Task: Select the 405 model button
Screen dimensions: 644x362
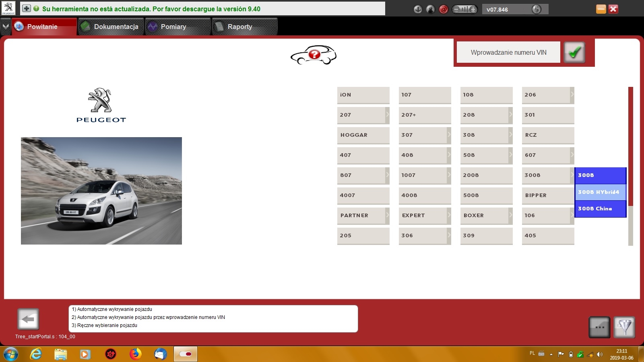Action: click(548, 236)
